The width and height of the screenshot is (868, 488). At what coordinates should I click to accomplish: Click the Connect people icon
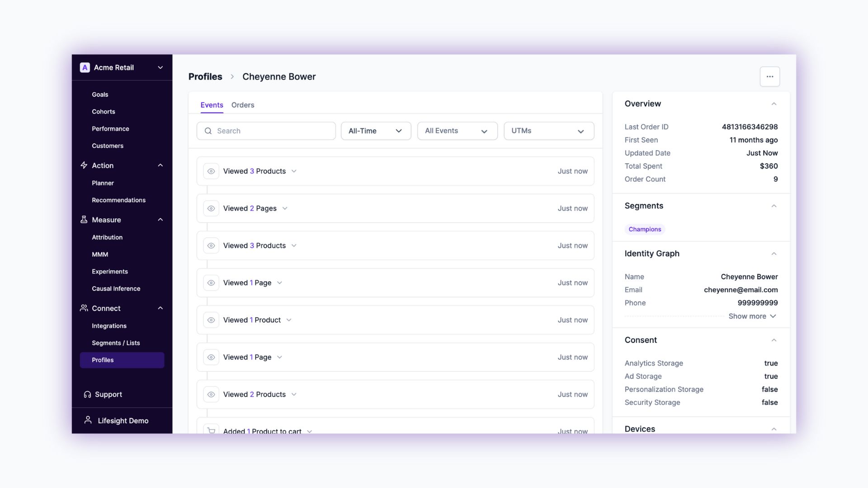click(x=84, y=308)
